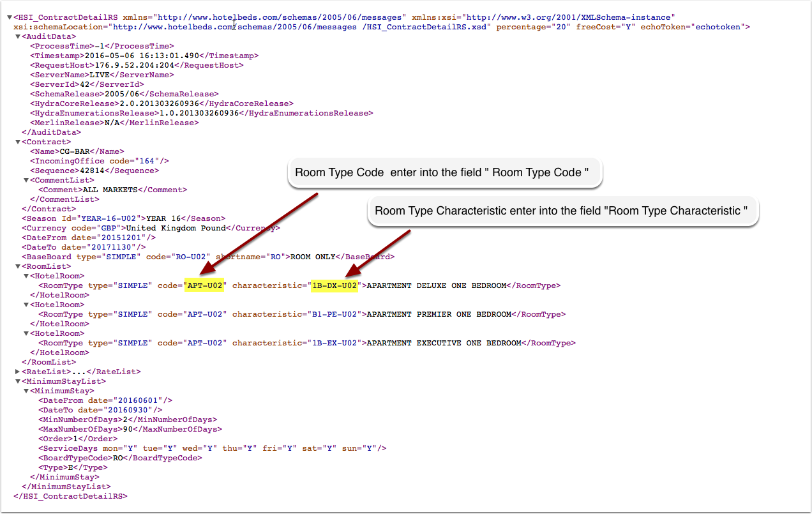Click the Currency United Kingdom Pound line
812x514 pixels.
151,228
